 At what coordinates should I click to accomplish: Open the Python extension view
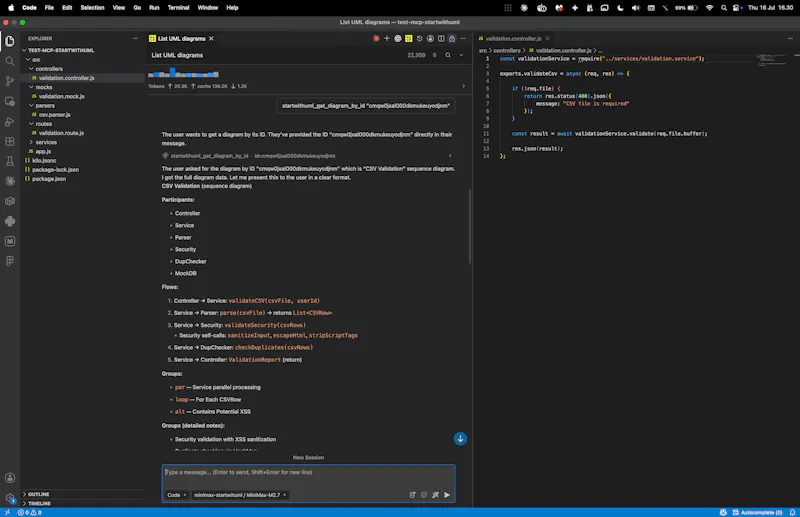10,221
